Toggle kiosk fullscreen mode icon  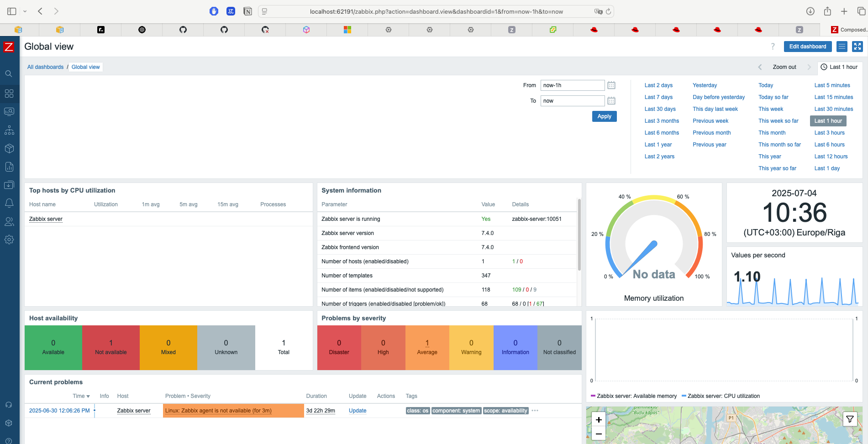point(857,47)
